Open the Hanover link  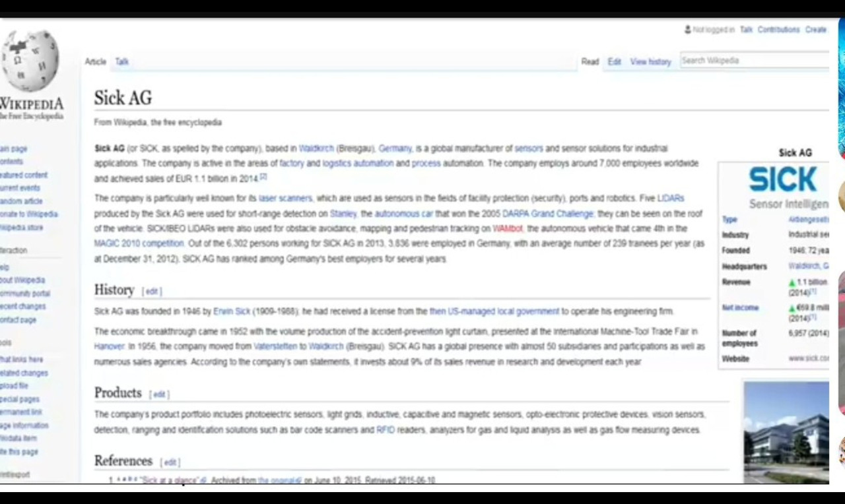(x=109, y=346)
